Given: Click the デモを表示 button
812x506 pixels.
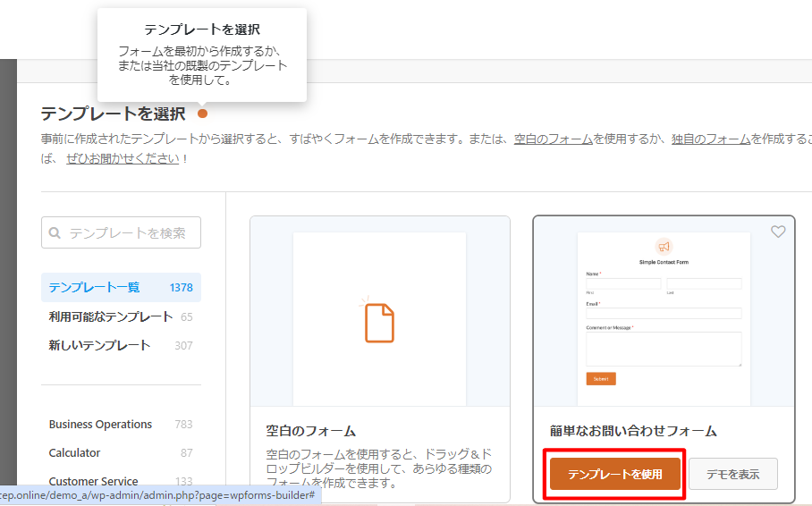Looking at the screenshot, I should [732, 474].
